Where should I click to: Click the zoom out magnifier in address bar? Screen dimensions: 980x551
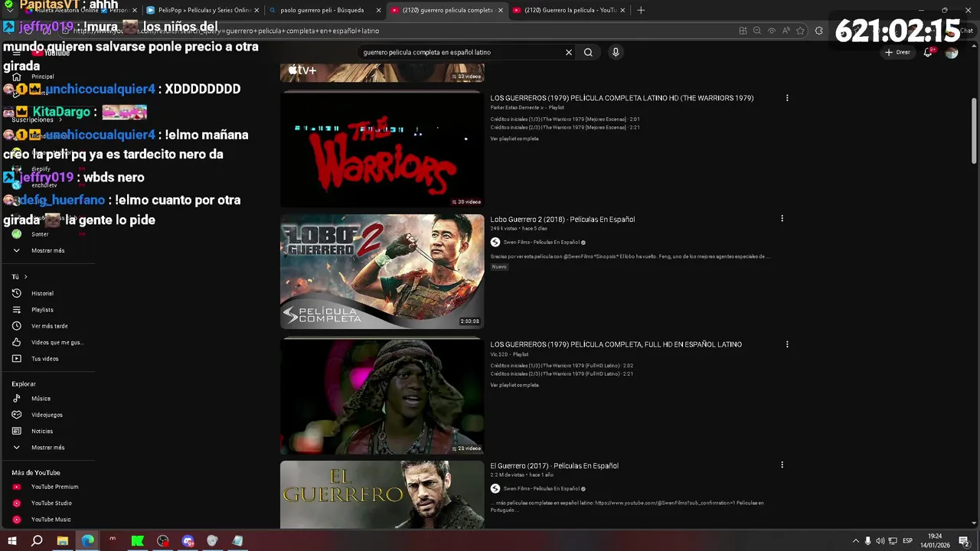[757, 31]
